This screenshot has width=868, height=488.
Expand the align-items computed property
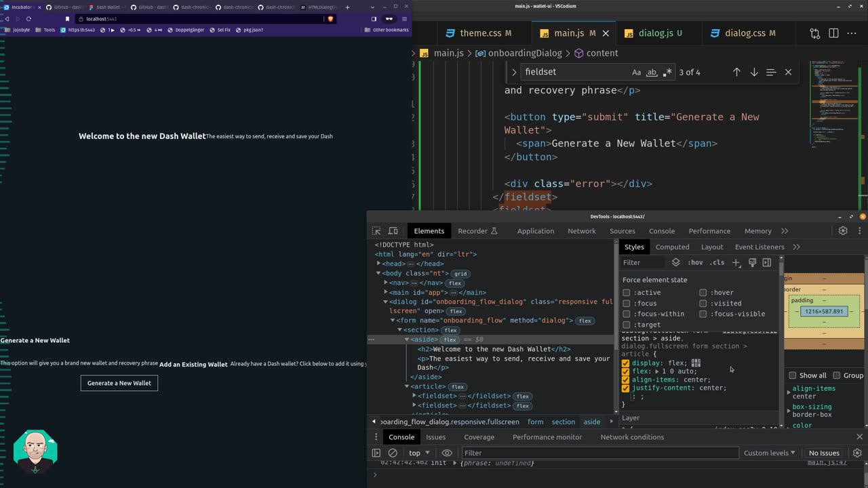point(789,392)
